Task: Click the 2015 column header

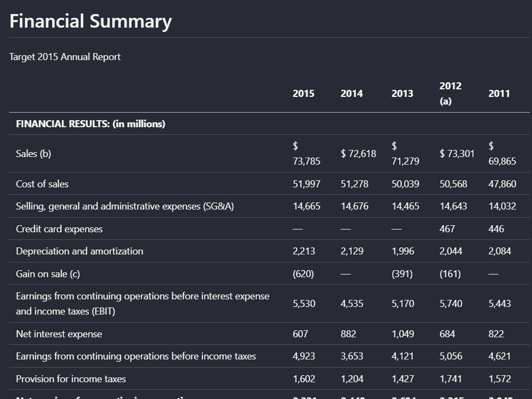Action: tap(303, 94)
